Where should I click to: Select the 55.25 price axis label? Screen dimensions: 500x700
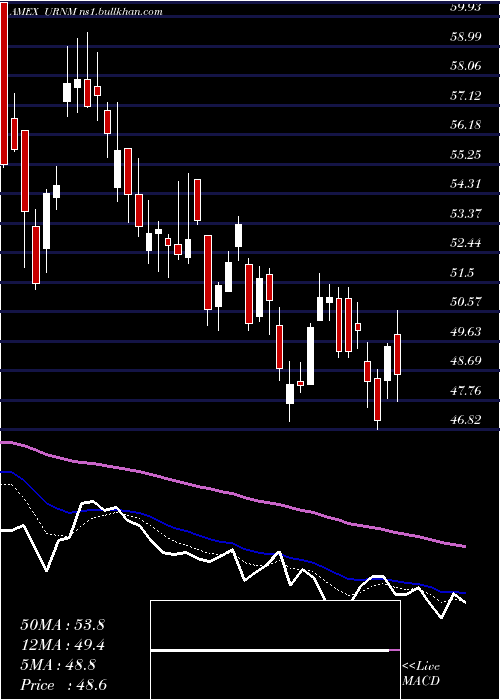coord(468,154)
